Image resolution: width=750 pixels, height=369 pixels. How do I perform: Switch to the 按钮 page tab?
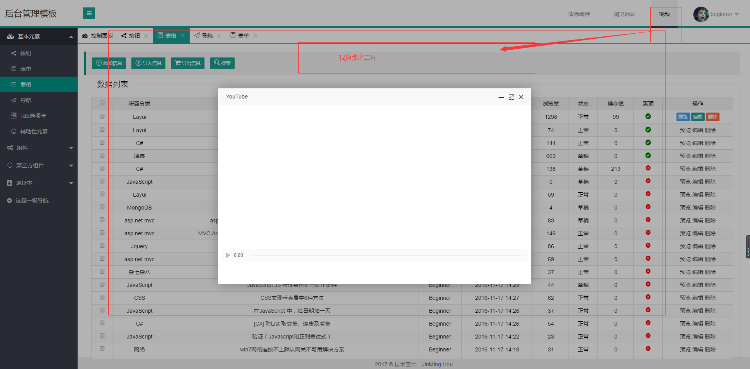(x=131, y=35)
